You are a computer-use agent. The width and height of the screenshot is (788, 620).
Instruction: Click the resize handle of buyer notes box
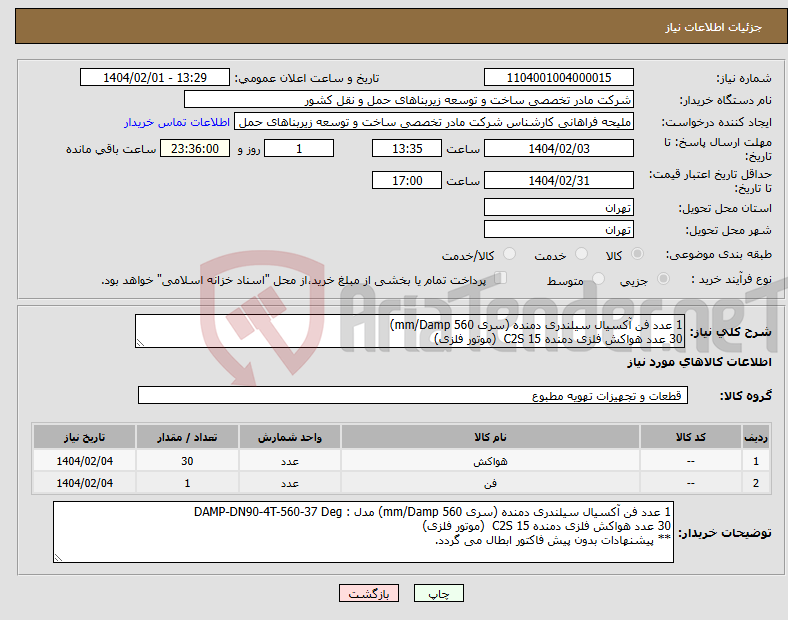click(x=58, y=558)
